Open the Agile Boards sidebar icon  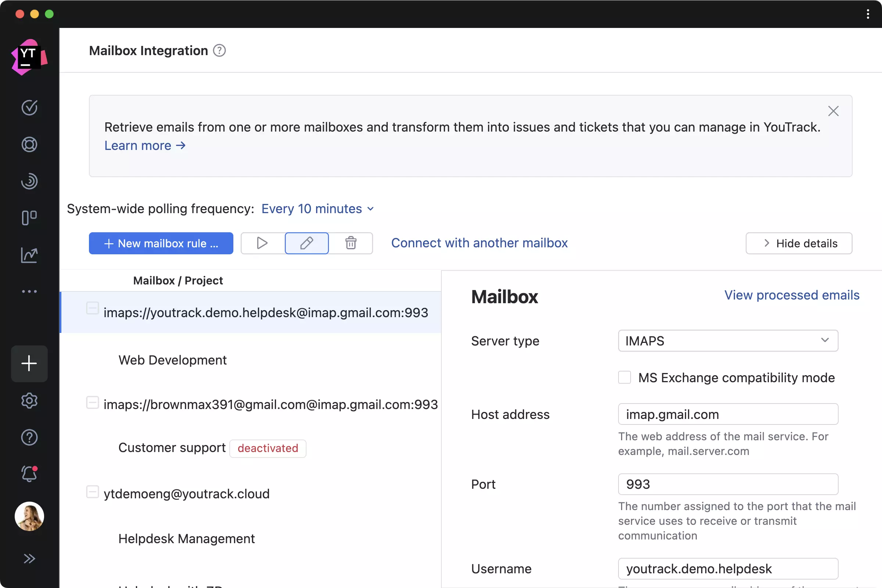(x=29, y=218)
